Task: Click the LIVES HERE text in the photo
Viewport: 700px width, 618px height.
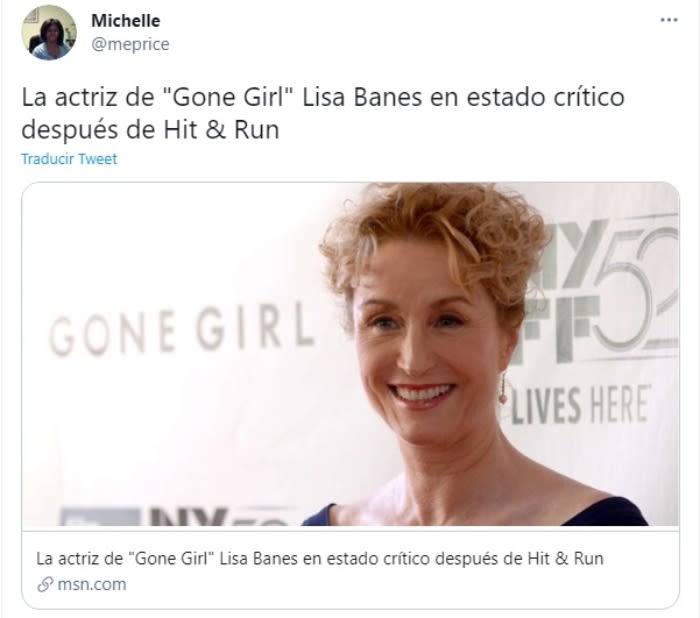Action: 580,405
